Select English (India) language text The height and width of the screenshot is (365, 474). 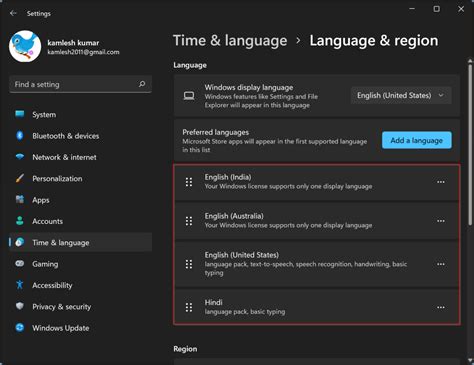coord(228,177)
